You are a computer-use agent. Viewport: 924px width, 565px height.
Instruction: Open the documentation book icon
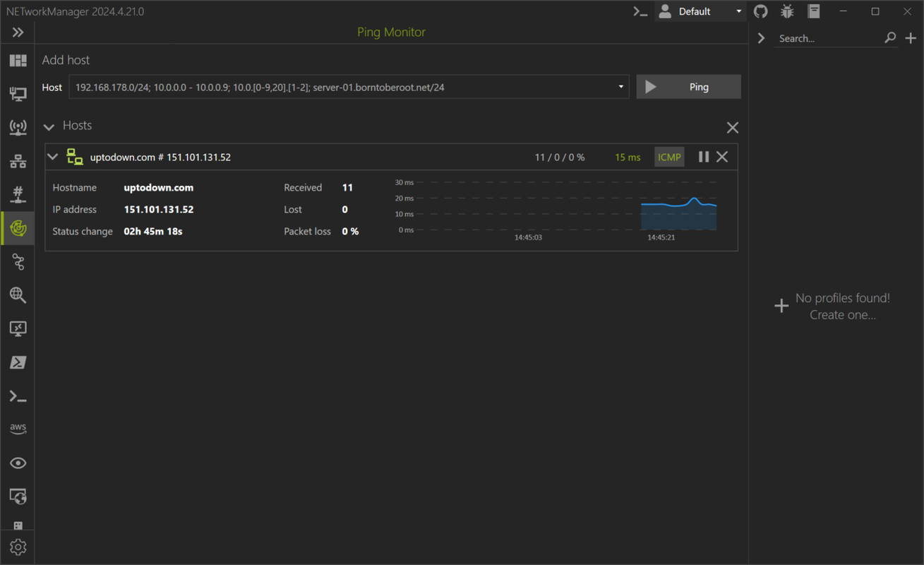[x=814, y=11]
